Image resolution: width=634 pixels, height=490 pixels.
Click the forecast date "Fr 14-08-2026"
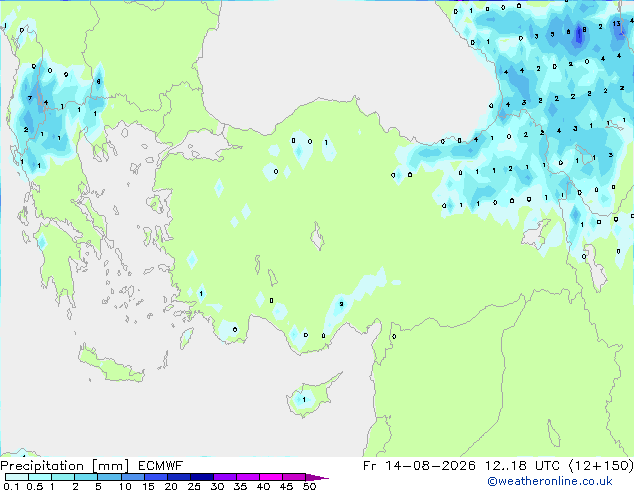(419, 466)
